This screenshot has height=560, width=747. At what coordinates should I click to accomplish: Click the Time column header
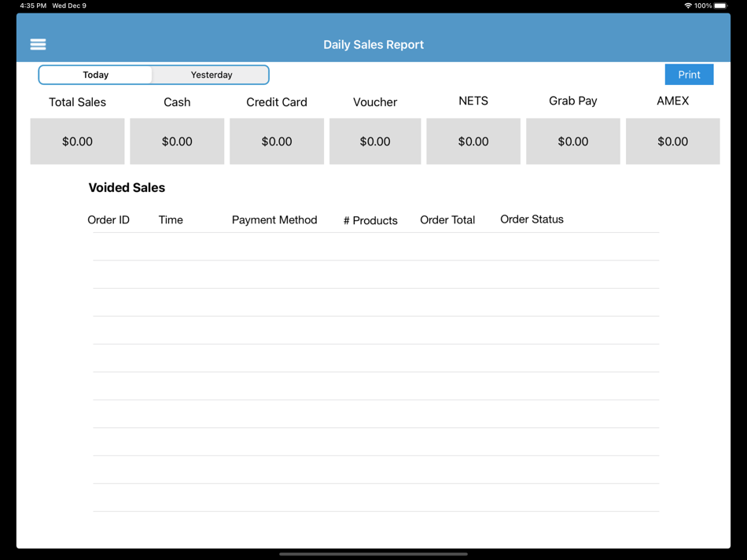171,219
